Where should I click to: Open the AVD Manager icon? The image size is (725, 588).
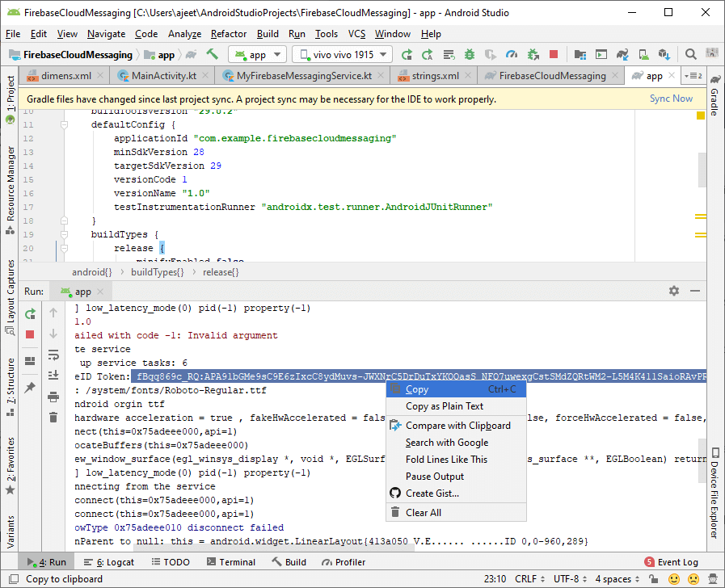pyautogui.click(x=643, y=54)
